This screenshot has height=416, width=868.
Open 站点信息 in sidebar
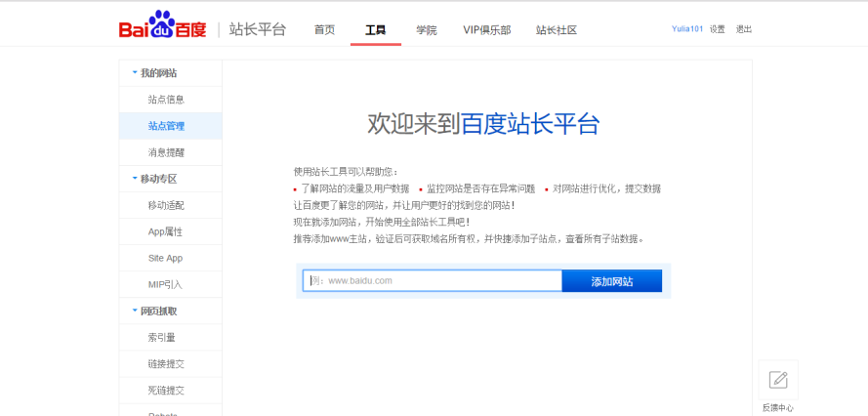coord(166,100)
